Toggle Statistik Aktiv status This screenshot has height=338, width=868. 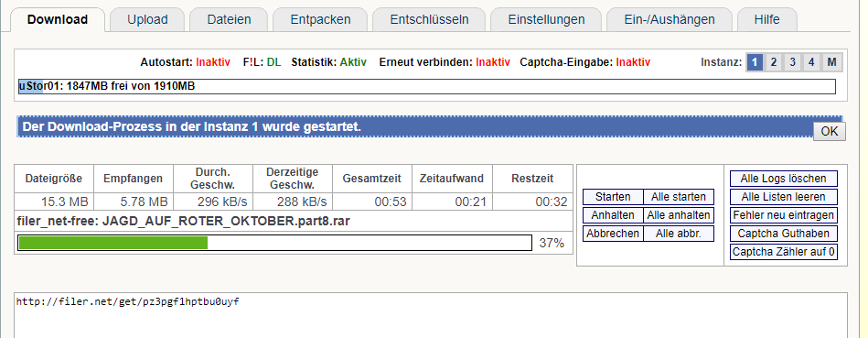pos(353,62)
